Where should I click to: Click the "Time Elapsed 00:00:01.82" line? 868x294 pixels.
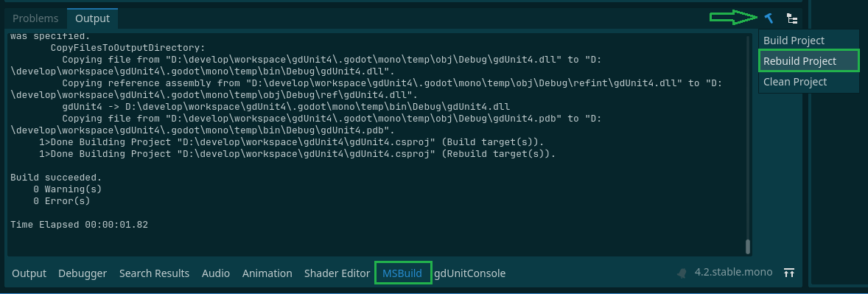point(79,225)
